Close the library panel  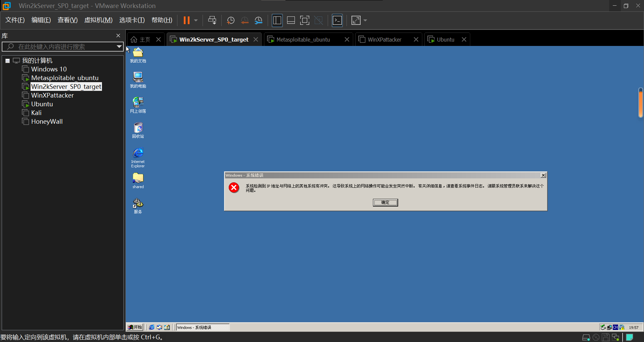(x=118, y=36)
